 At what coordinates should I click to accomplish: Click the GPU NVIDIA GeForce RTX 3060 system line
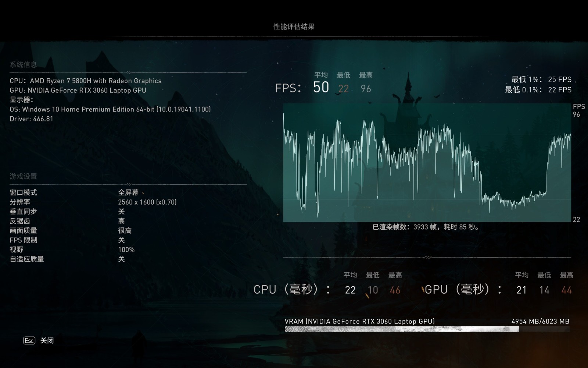(x=78, y=90)
